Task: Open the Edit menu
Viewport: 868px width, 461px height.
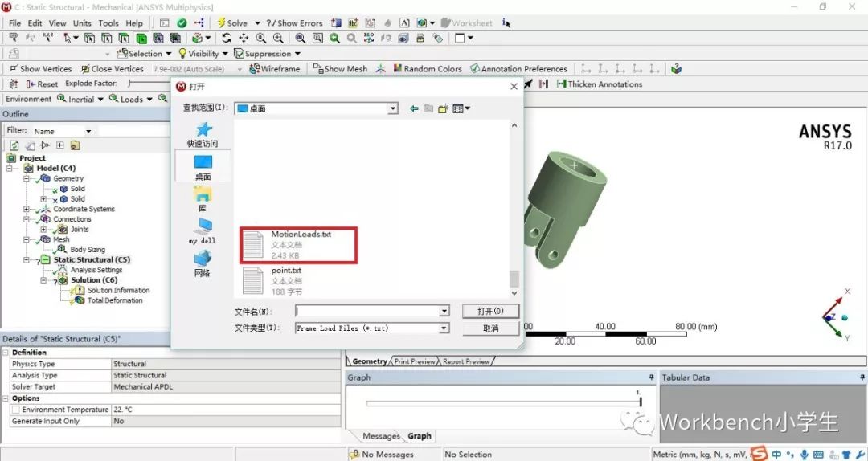Action: click(x=35, y=22)
